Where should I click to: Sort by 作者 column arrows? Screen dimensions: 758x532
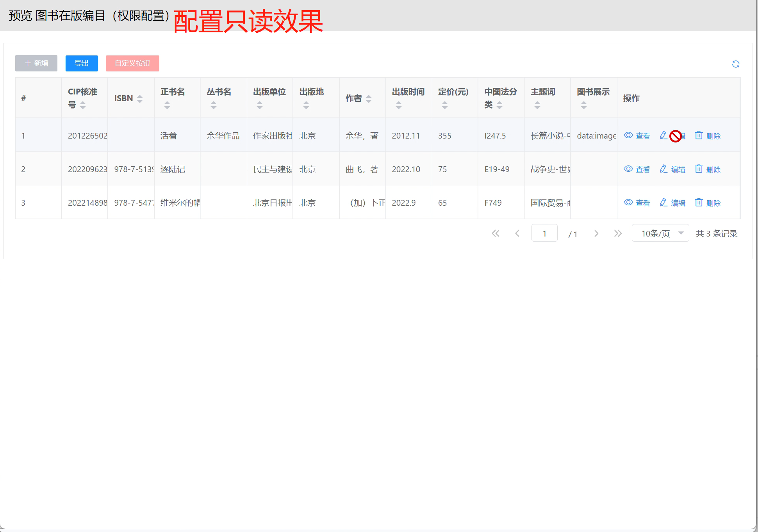coord(369,99)
